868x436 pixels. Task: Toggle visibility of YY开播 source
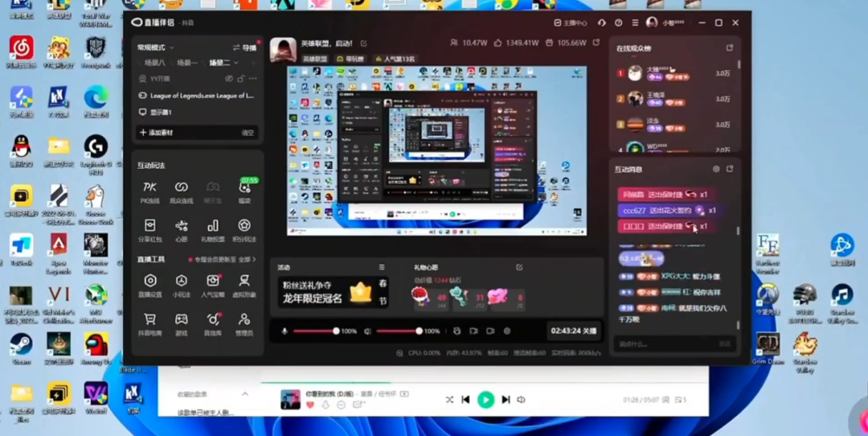[228, 79]
